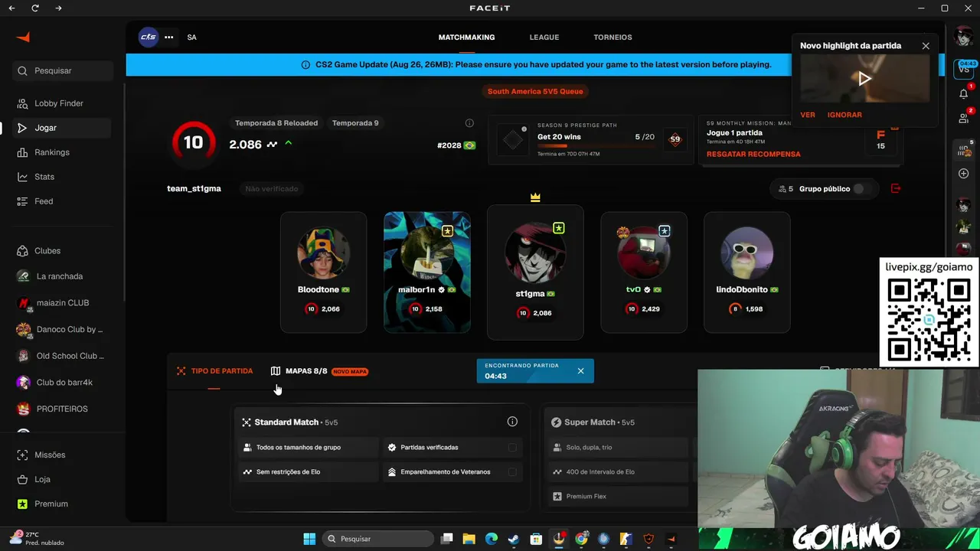This screenshot has height=551, width=980.
Task: Enable Emparelhamento de Veteranos checkbox
Action: pyautogui.click(x=512, y=472)
